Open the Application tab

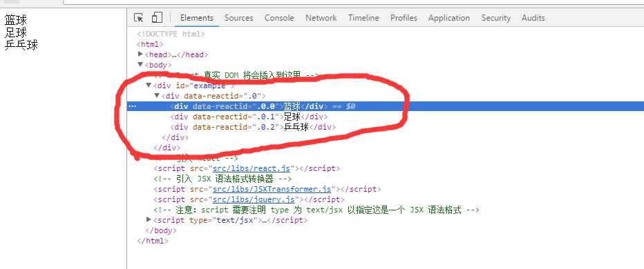pyautogui.click(x=449, y=18)
